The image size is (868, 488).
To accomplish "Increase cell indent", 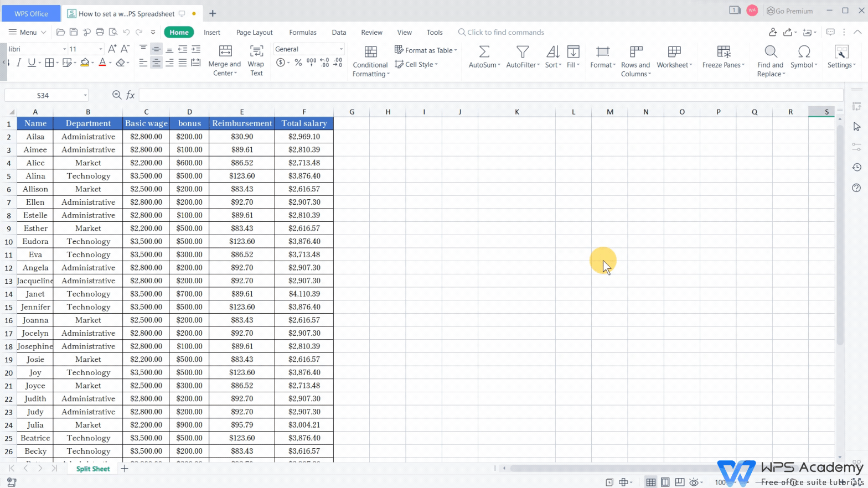I will 195,49.
